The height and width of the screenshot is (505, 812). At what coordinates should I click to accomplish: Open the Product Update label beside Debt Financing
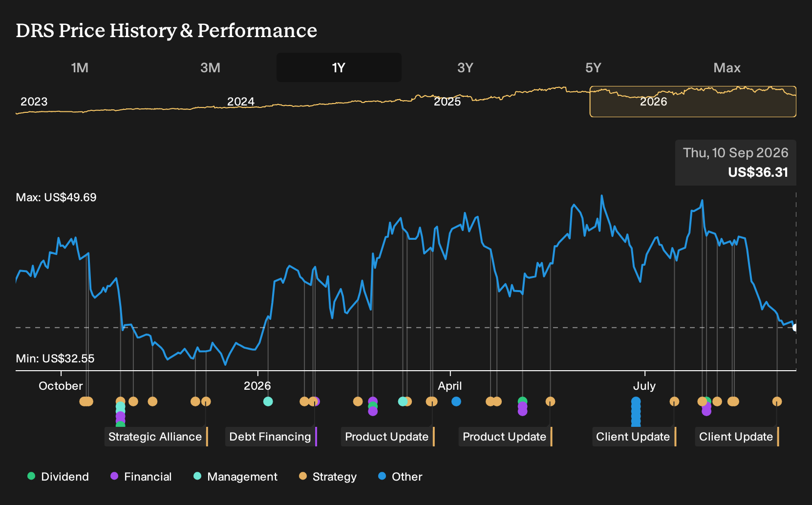pyautogui.click(x=388, y=437)
